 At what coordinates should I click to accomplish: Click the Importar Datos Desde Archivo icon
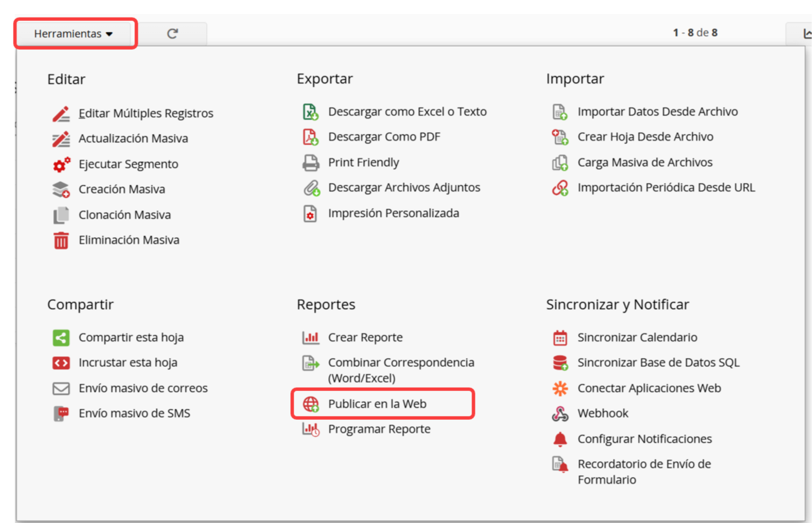(x=560, y=112)
